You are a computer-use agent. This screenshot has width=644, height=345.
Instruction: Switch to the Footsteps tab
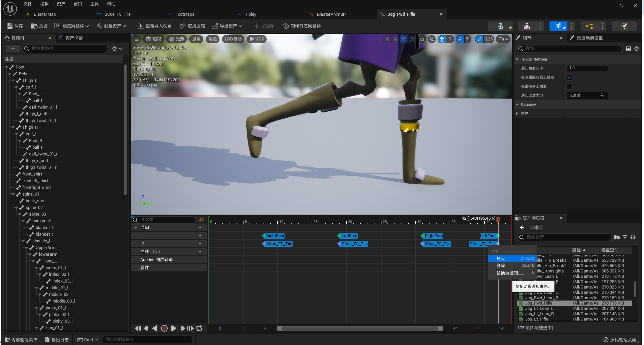pyautogui.click(x=185, y=14)
